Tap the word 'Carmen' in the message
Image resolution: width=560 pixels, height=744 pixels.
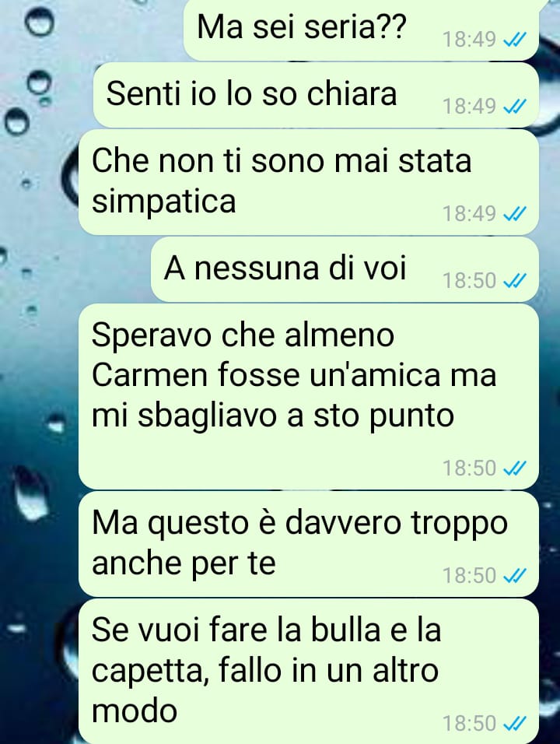click(x=149, y=376)
